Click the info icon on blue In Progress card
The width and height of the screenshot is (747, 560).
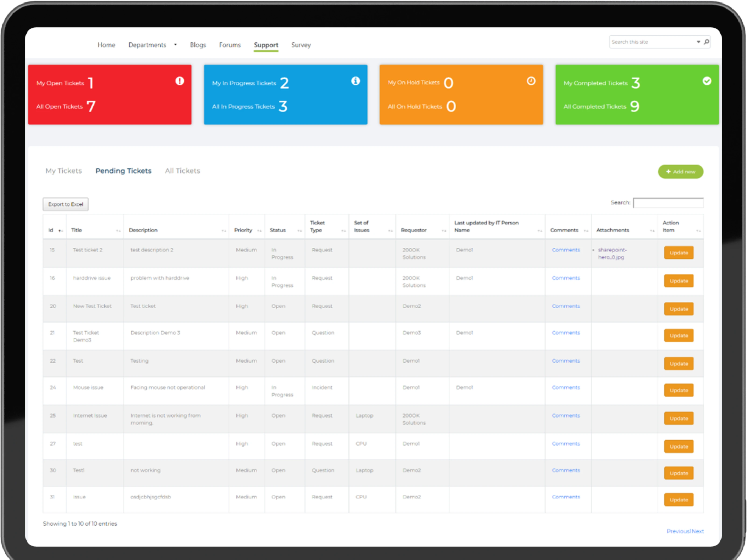pyautogui.click(x=355, y=81)
